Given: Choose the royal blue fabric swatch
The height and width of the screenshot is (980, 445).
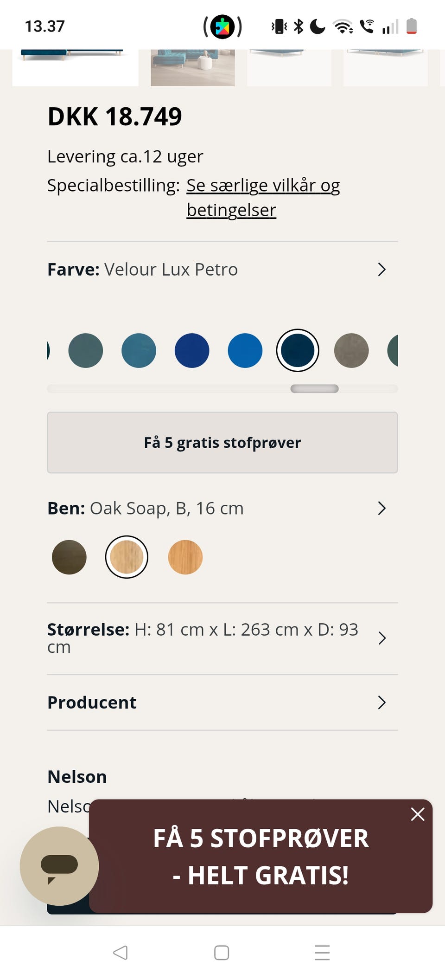Looking at the screenshot, I should (x=192, y=351).
